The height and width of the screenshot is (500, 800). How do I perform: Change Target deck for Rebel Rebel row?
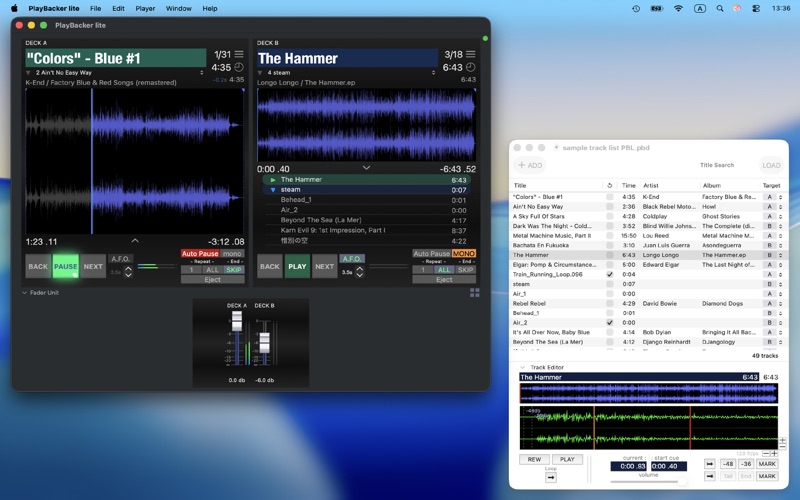pyautogui.click(x=772, y=304)
